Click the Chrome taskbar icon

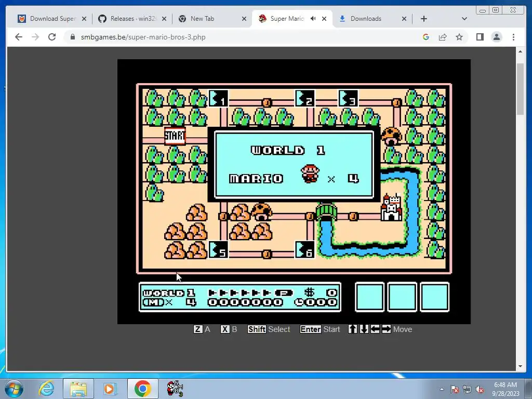pos(142,389)
